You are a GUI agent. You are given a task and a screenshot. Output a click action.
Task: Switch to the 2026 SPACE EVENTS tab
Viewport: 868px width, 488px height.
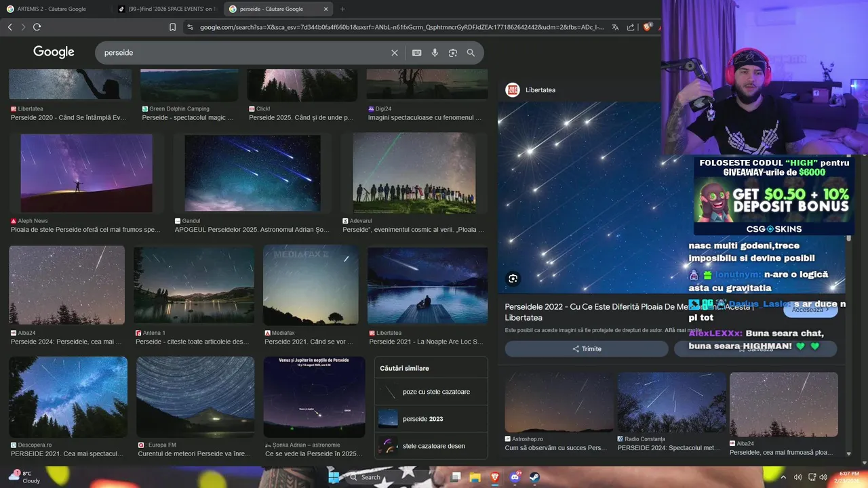tap(167, 9)
